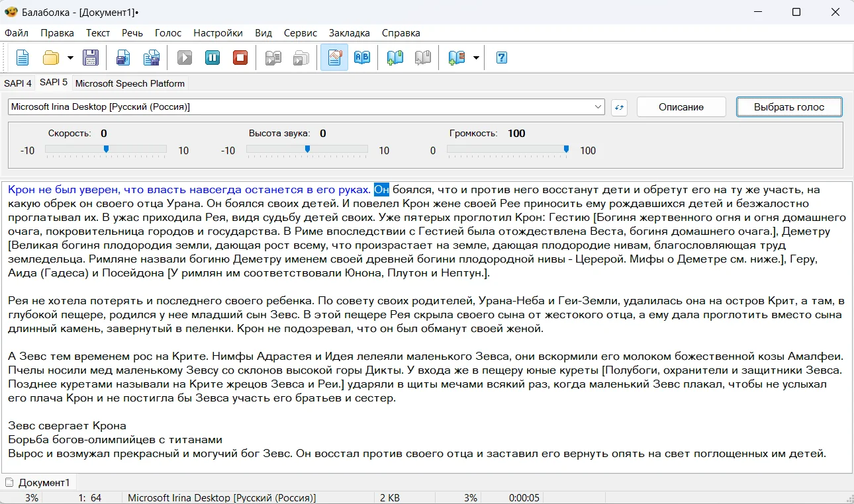Click the add quick bookmark icon
Screen dimensions: 854x504
pos(395,58)
